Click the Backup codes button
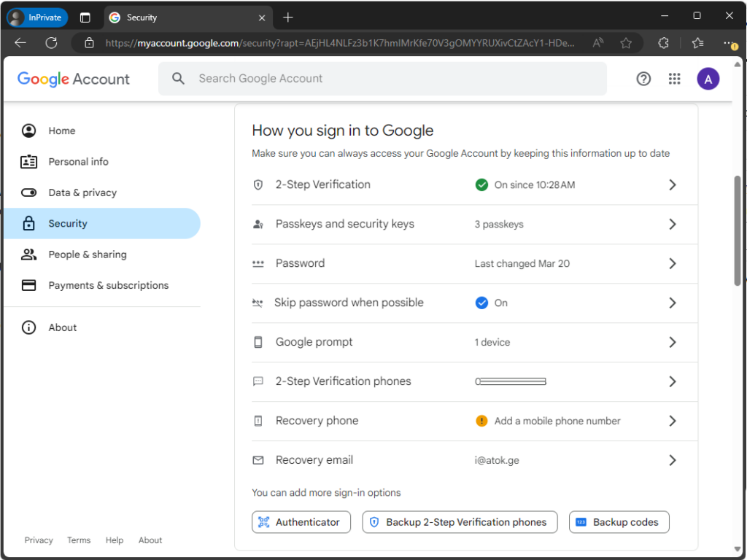The height and width of the screenshot is (560, 747). point(619,522)
